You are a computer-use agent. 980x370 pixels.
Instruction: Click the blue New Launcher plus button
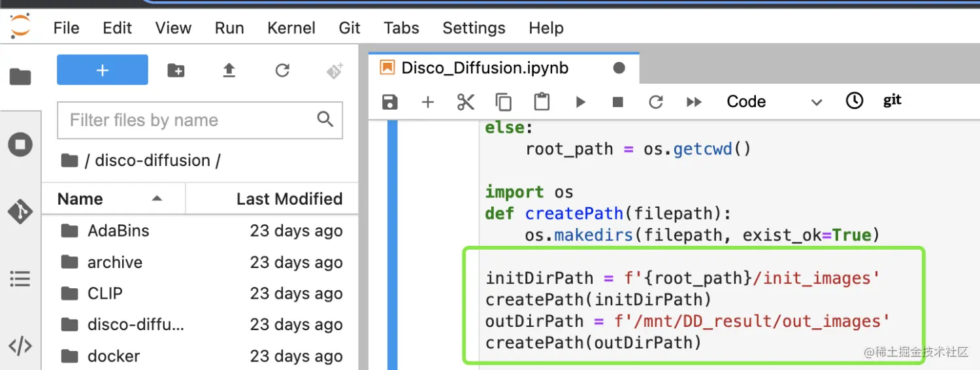point(103,70)
